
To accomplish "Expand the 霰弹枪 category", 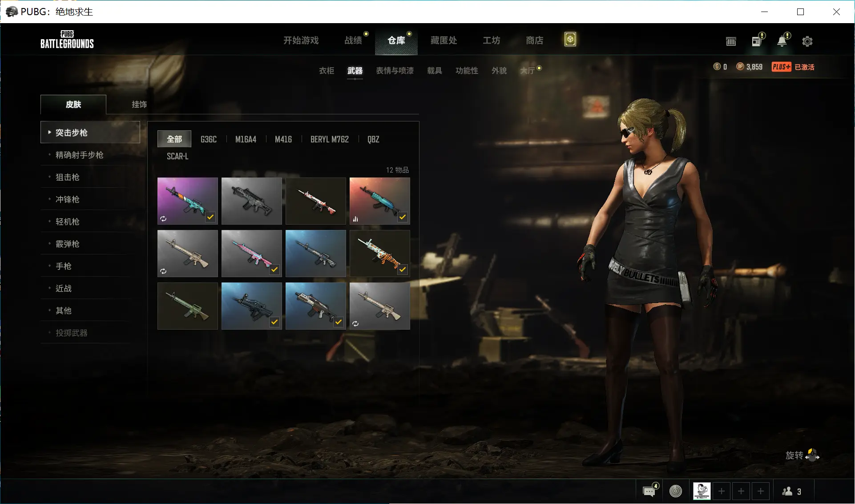I will pos(90,244).
